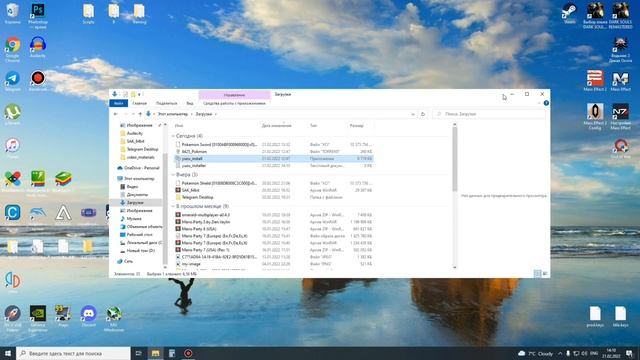Click the Explorer help question mark icon

[546, 103]
